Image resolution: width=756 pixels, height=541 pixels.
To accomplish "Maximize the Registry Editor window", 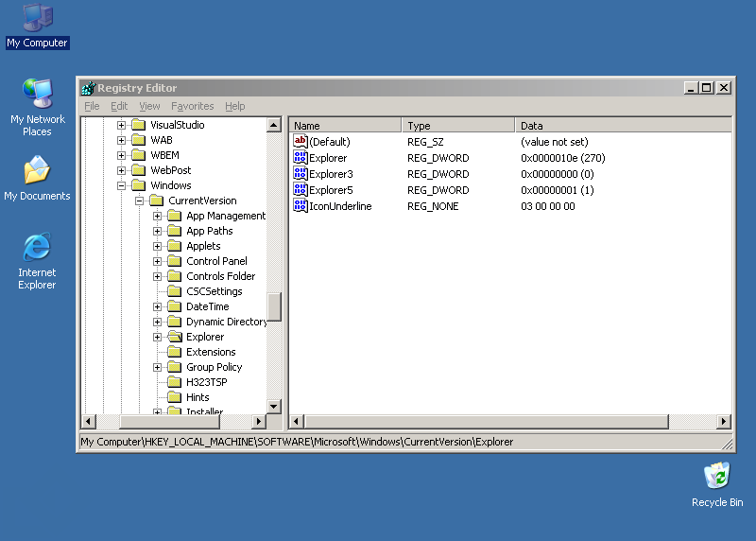I will [707, 88].
